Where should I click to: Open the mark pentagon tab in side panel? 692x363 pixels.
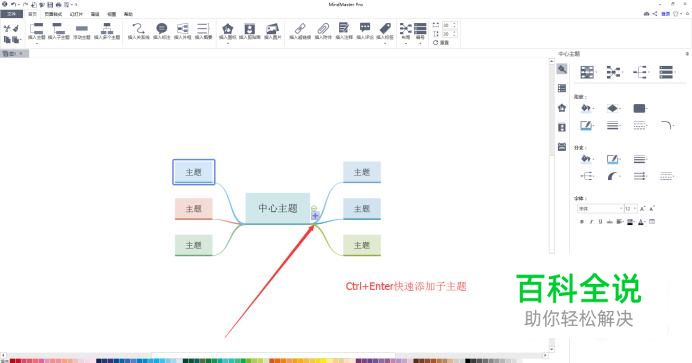pyautogui.click(x=562, y=108)
